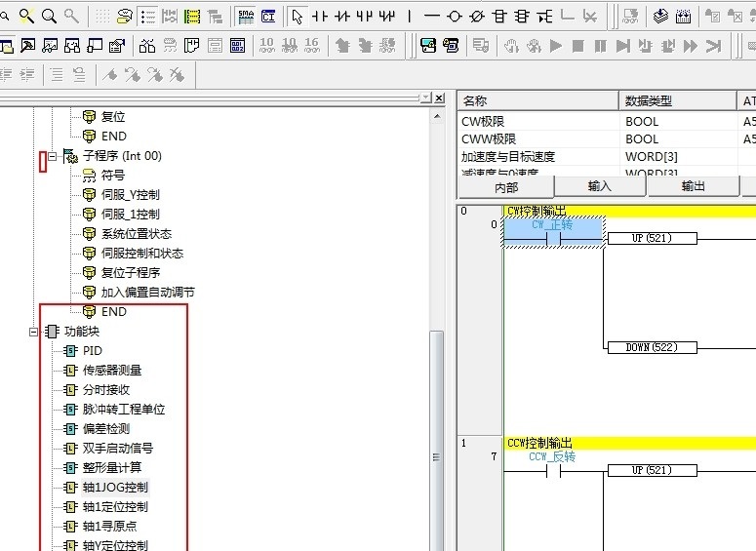Screen dimensions: 756x551
Task: Click the 数据类型 column header
Action: click(677, 100)
